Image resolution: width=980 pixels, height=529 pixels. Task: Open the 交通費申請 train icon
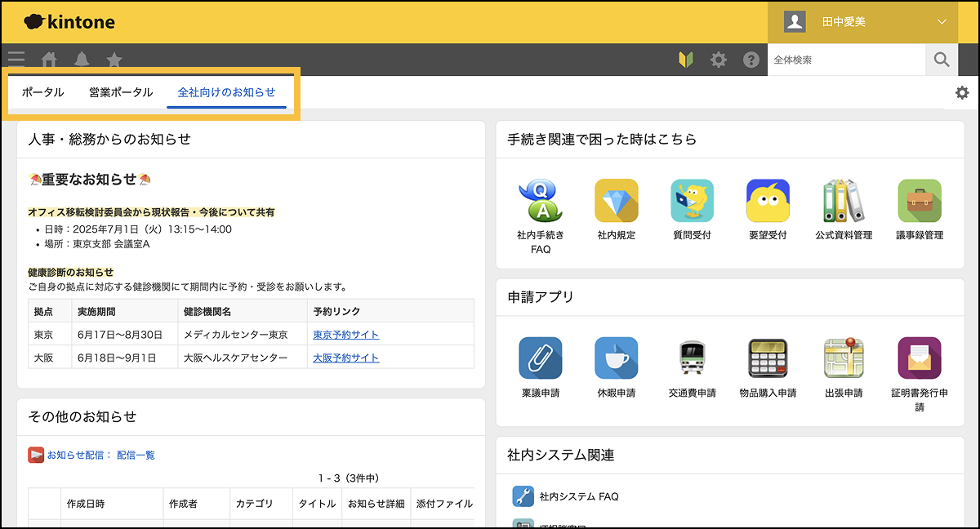[692, 358]
